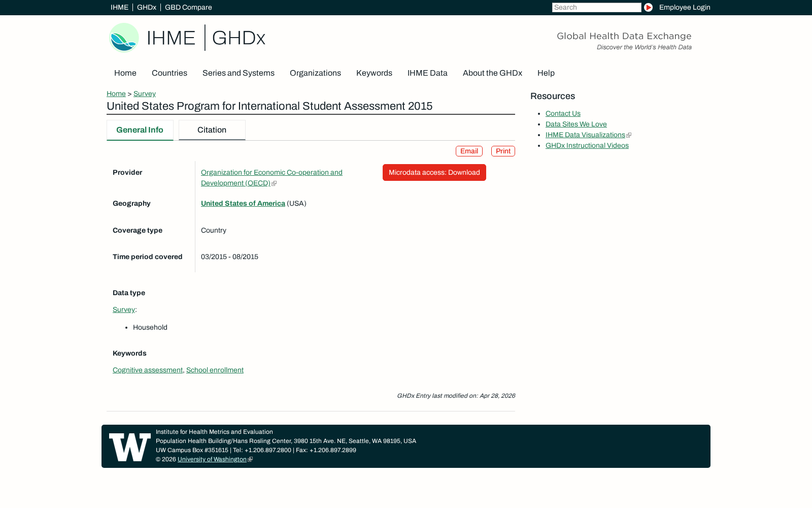This screenshot has height=508, width=812.
Task: Open GHDx Instructional Videos link
Action: pyautogui.click(x=587, y=146)
